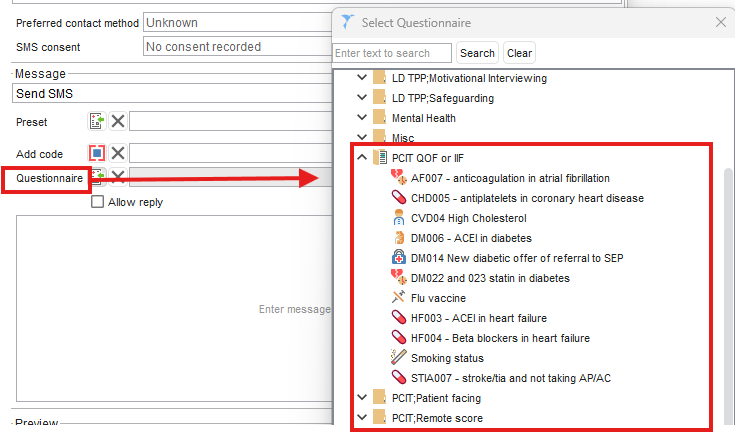Click the DM014 referral to SEP icon

(399, 258)
